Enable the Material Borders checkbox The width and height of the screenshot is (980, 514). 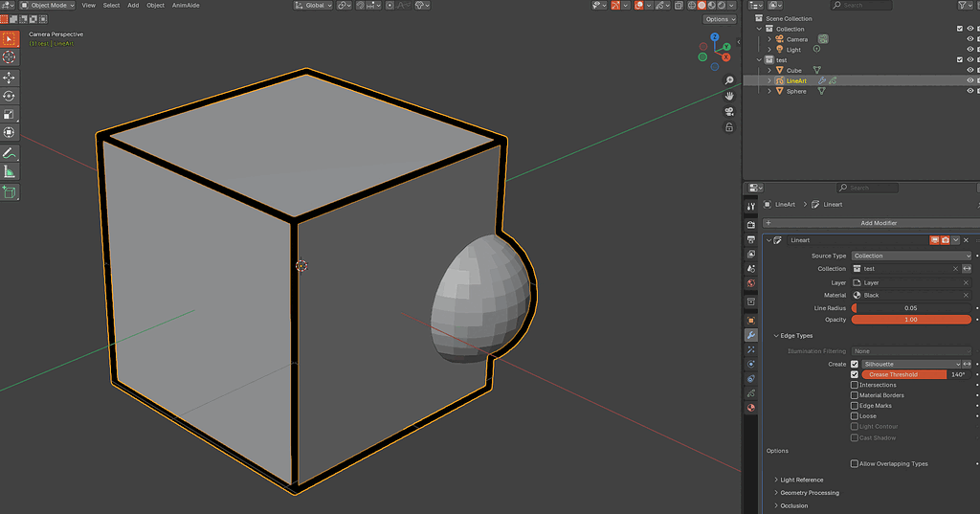[x=855, y=395]
